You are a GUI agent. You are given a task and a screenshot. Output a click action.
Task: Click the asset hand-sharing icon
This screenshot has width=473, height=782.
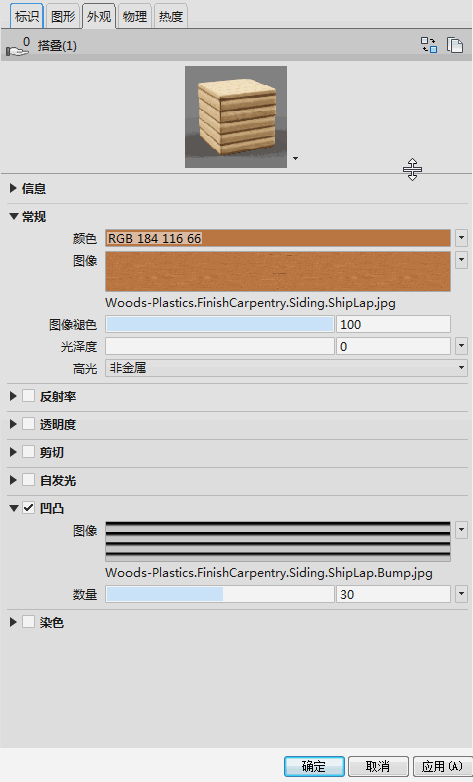point(17,47)
